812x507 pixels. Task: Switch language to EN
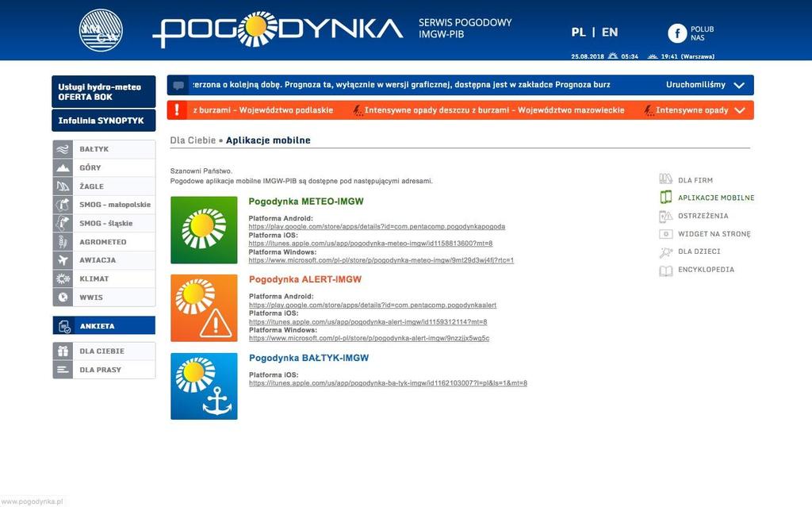610,33
